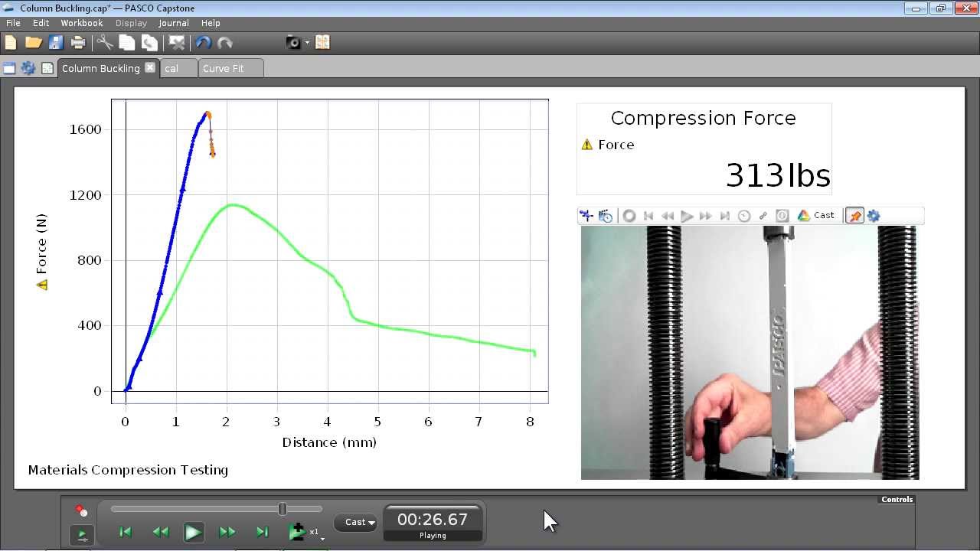Select Cast data run in video toolbar
The height and width of the screenshot is (551, 980).
pyautogui.click(x=816, y=216)
